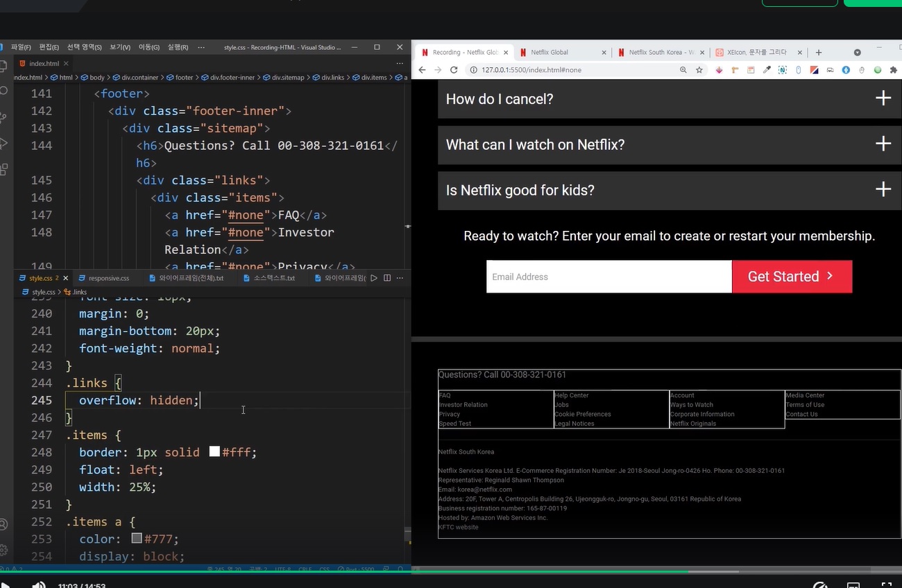Reload the page in Chrome

pos(454,70)
